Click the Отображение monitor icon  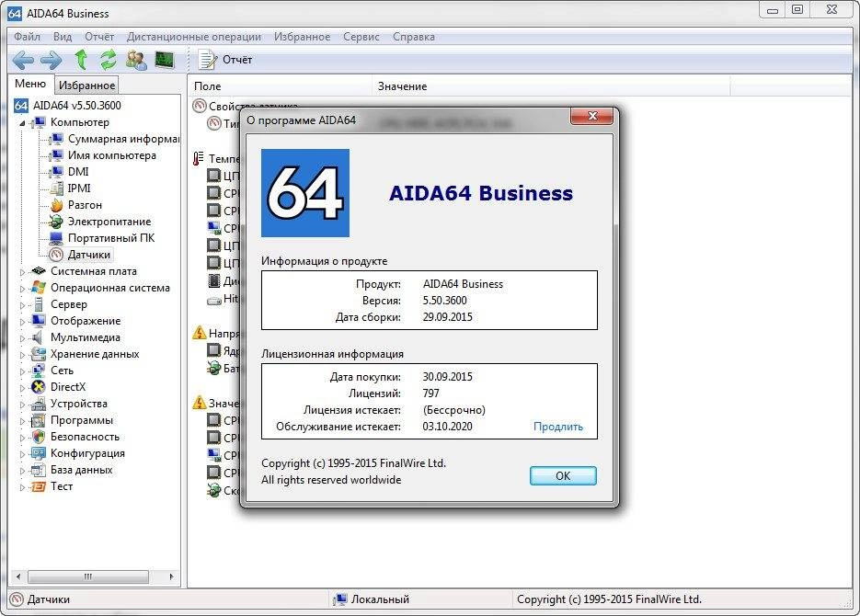(39, 321)
